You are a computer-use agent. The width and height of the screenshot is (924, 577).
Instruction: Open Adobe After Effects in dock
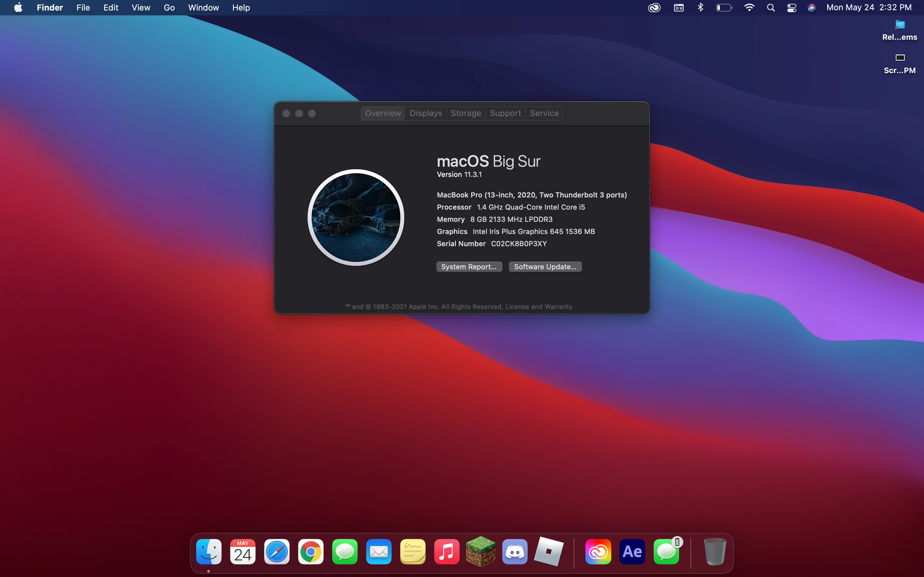tap(632, 552)
